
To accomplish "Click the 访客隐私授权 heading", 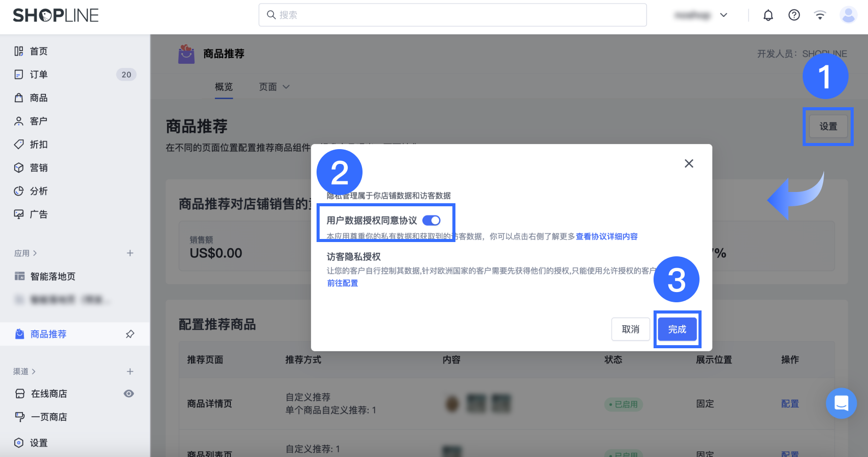I will coord(354,257).
